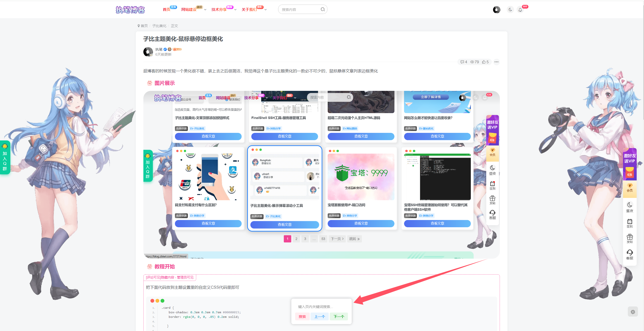Viewport: 644px width, 331px height.
Task: Click the green dot on code block
Action: 162,301
